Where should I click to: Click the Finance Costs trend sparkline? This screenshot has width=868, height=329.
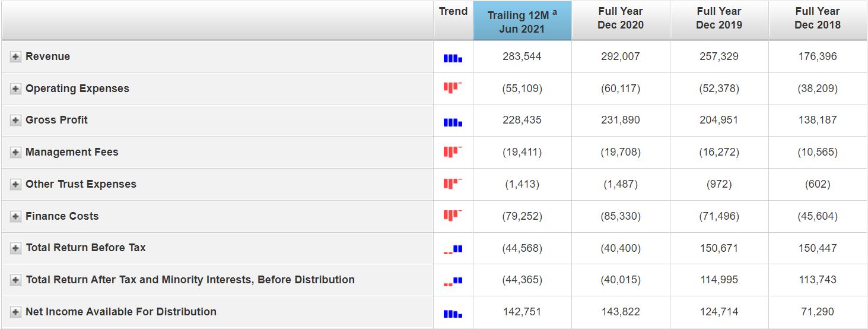453,216
